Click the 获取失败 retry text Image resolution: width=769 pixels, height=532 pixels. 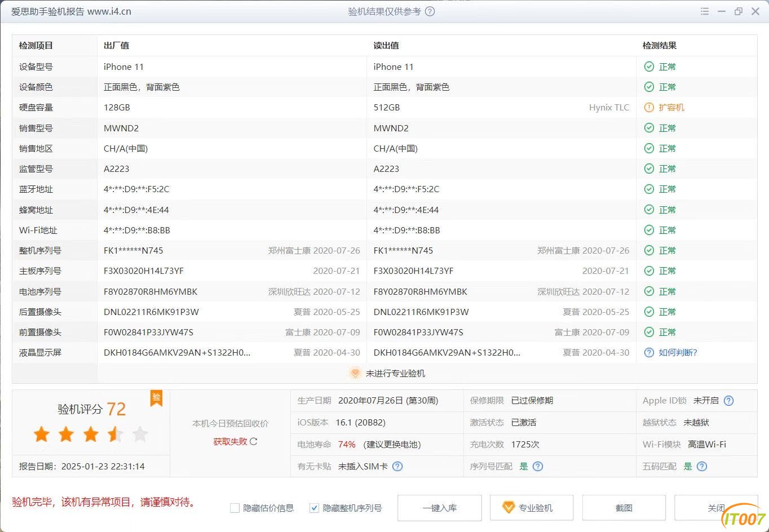230,441
